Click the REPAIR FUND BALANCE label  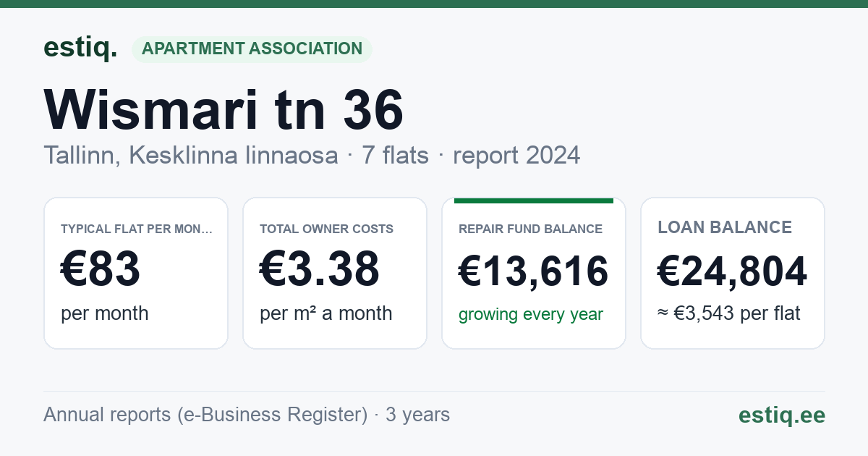(530, 229)
